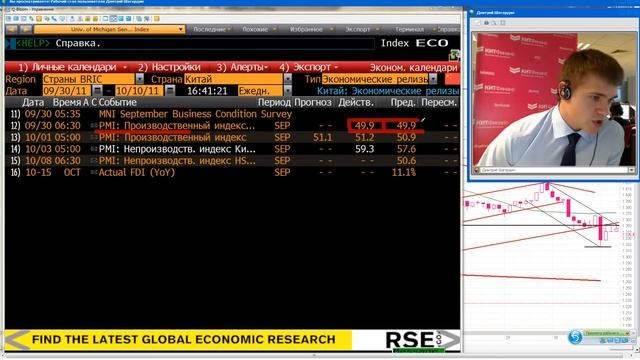
Task: Open the Экспорт menu in the gray bar
Action: point(362,29)
